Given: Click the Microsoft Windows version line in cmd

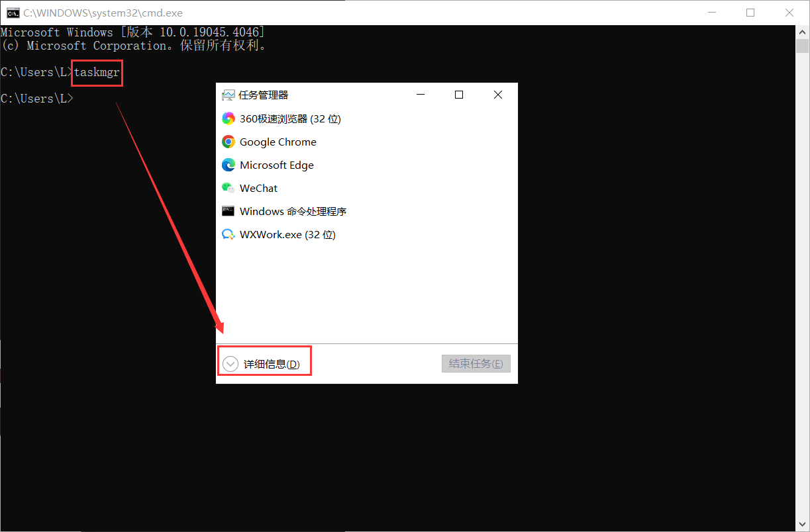Looking at the screenshot, I should (132, 32).
